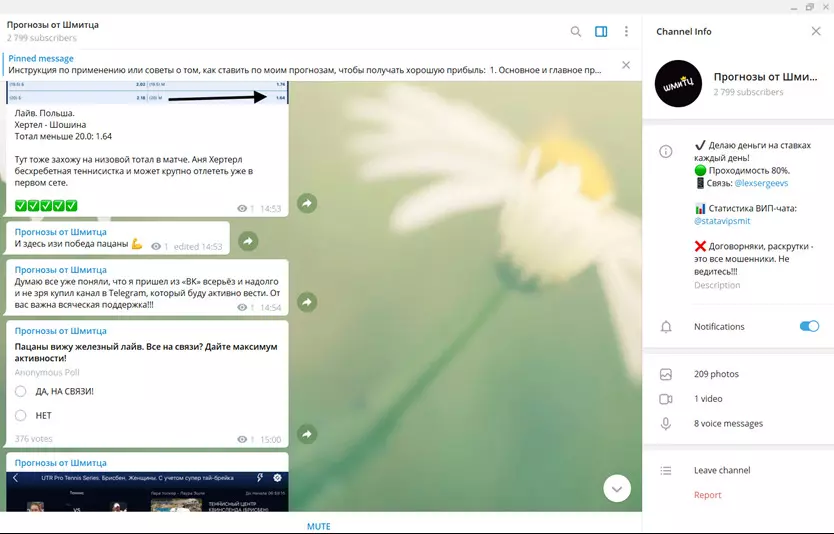Click the channel name in Channel Info
This screenshot has width=834, height=534.
pyautogui.click(x=765, y=77)
